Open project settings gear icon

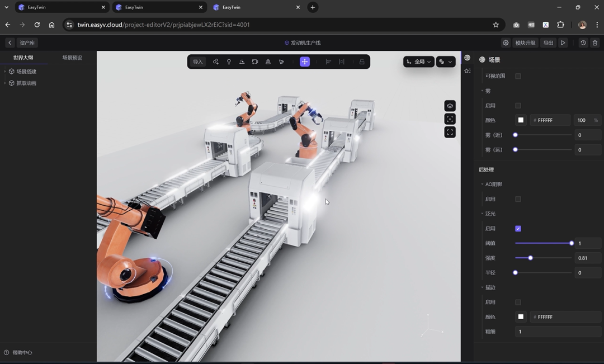click(506, 43)
